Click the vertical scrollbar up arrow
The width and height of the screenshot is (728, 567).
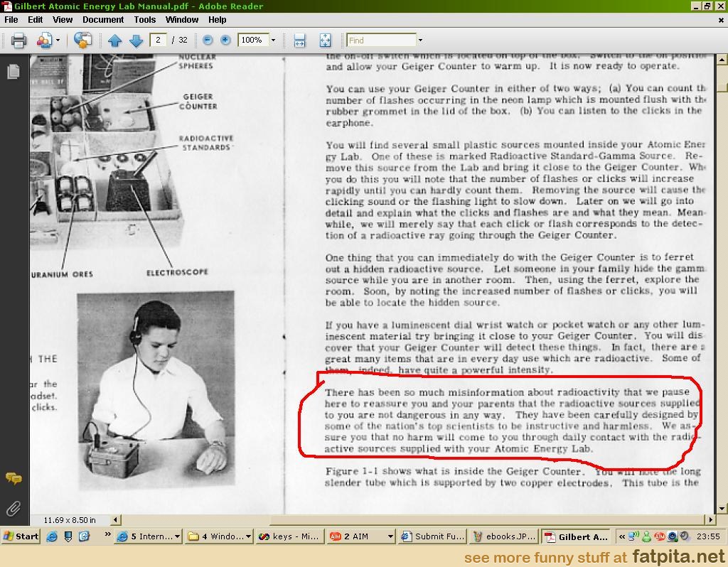point(722,60)
